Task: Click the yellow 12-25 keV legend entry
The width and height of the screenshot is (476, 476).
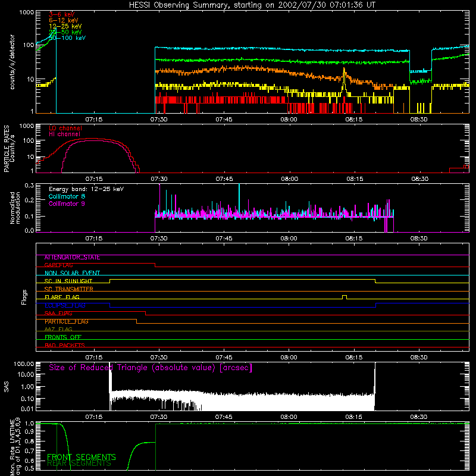Action: [x=65, y=26]
